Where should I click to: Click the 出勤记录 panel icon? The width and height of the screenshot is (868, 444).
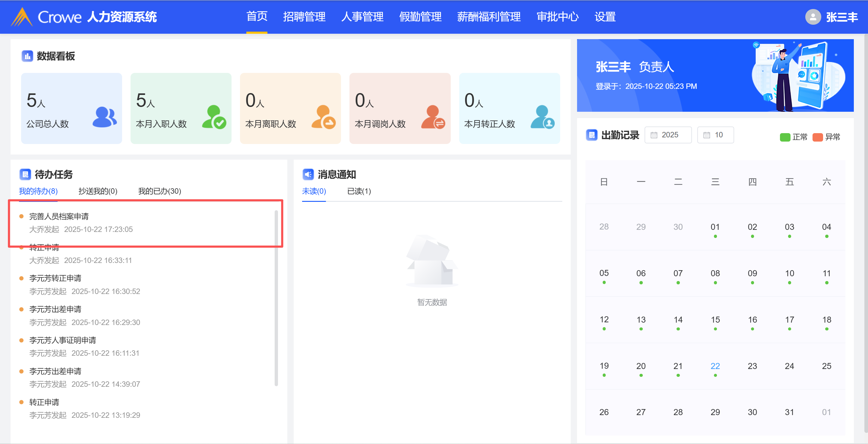(x=592, y=135)
